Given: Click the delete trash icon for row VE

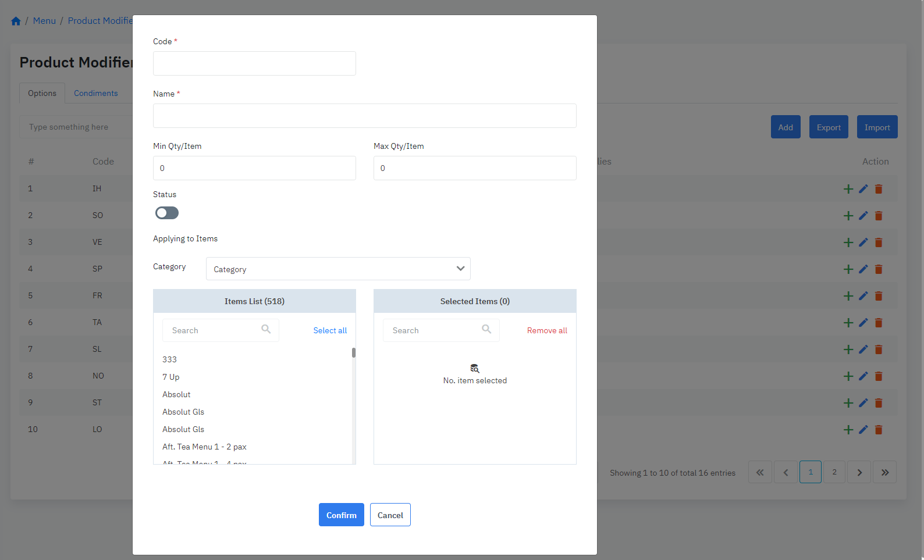Looking at the screenshot, I should (x=879, y=242).
